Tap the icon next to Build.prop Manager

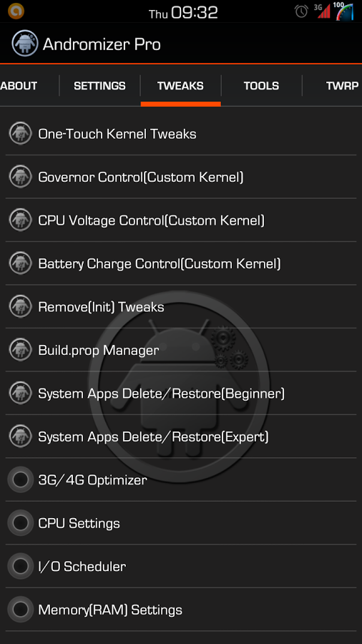21,350
